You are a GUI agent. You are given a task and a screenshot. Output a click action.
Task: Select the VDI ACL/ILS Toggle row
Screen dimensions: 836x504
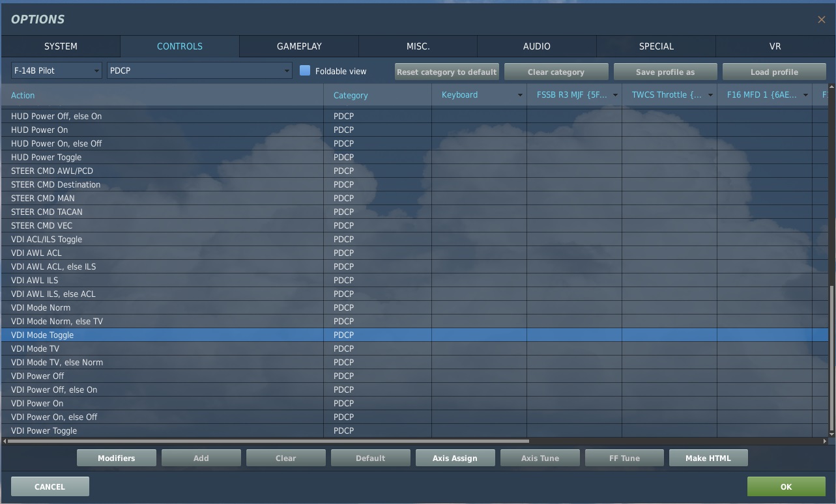(414, 239)
